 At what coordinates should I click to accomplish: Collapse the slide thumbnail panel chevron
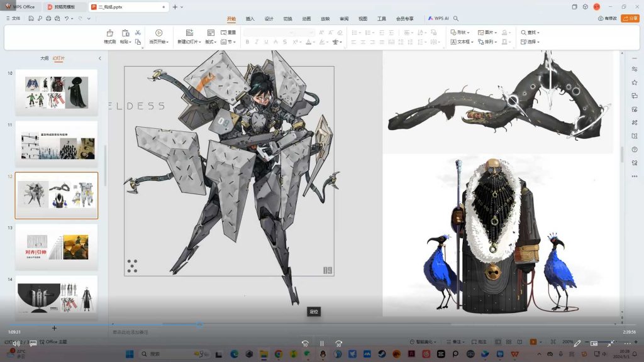pyautogui.click(x=99, y=58)
